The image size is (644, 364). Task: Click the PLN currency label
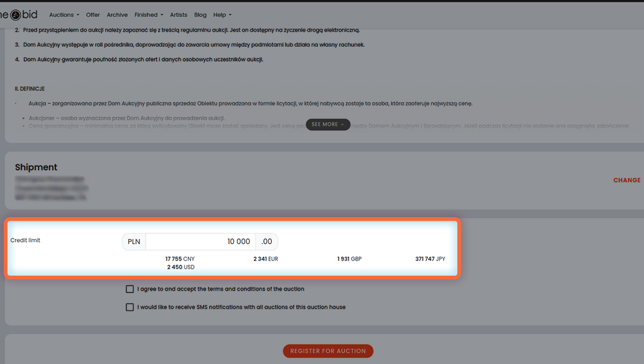click(134, 241)
